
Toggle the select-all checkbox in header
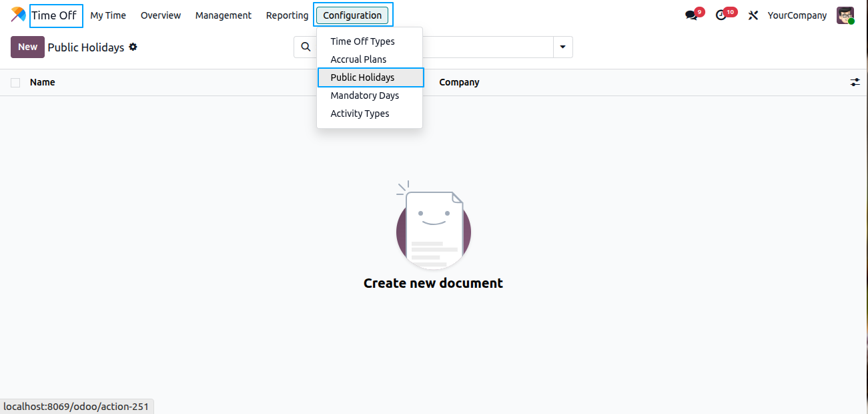[x=15, y=83]
